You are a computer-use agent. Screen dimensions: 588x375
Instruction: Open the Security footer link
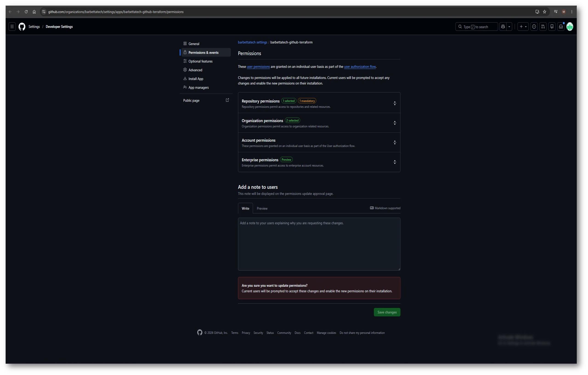[x=258, y=333]
